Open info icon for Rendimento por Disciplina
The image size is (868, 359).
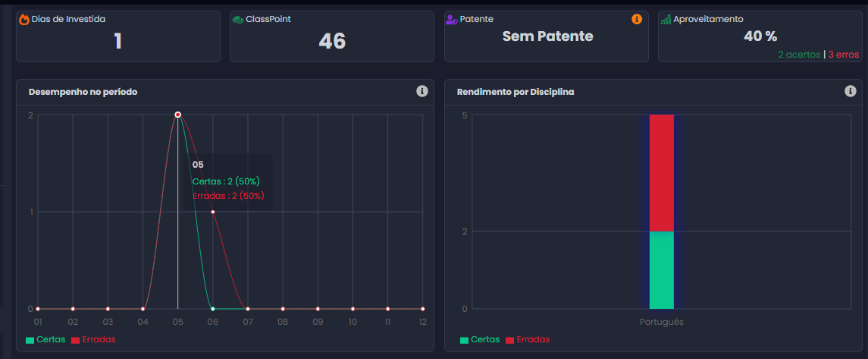coord(851,91)
